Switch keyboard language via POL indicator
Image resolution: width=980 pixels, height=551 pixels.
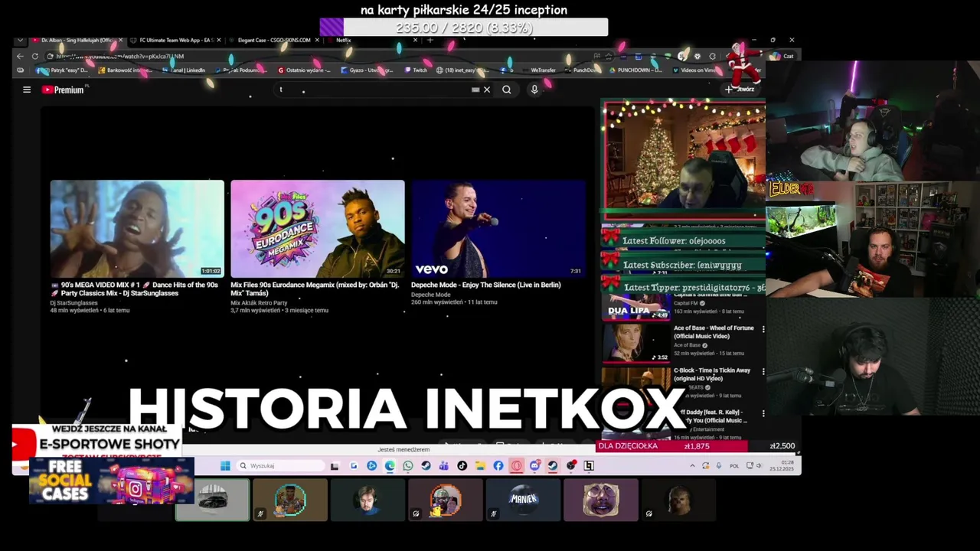(x=734, y=465)
